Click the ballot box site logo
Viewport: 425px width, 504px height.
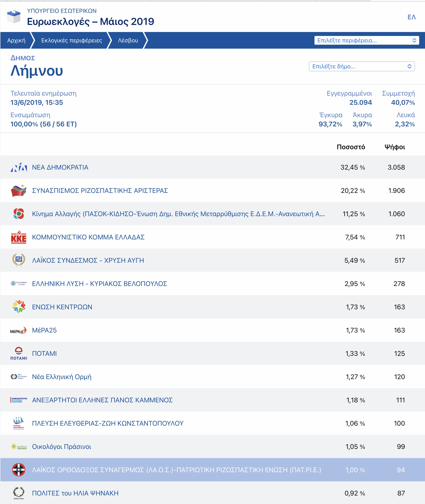(x=14, y=17)
